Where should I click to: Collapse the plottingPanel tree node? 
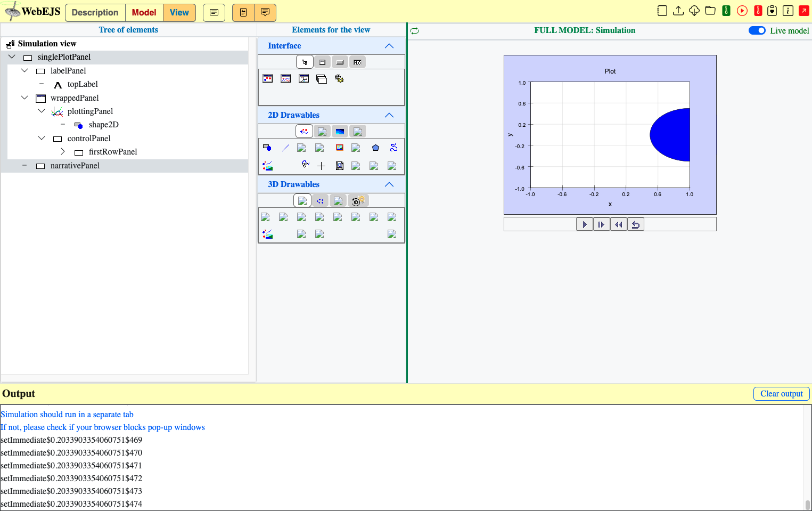point(42,111)
